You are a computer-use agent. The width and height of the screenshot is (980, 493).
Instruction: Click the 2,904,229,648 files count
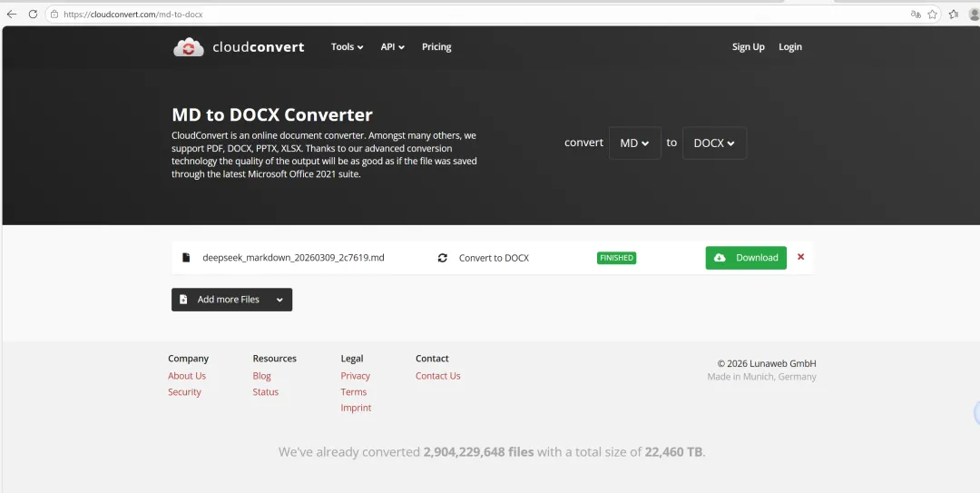[479, 452]
